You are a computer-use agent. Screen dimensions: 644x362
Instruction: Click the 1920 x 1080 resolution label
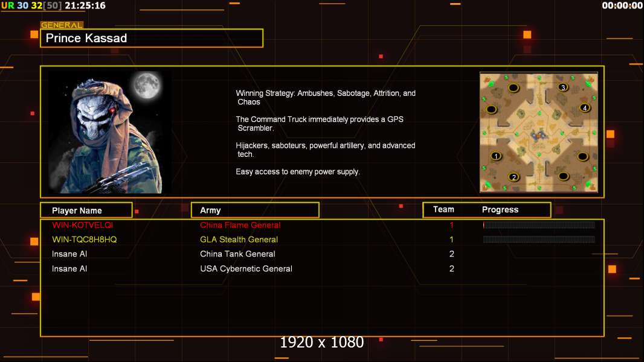322,342
